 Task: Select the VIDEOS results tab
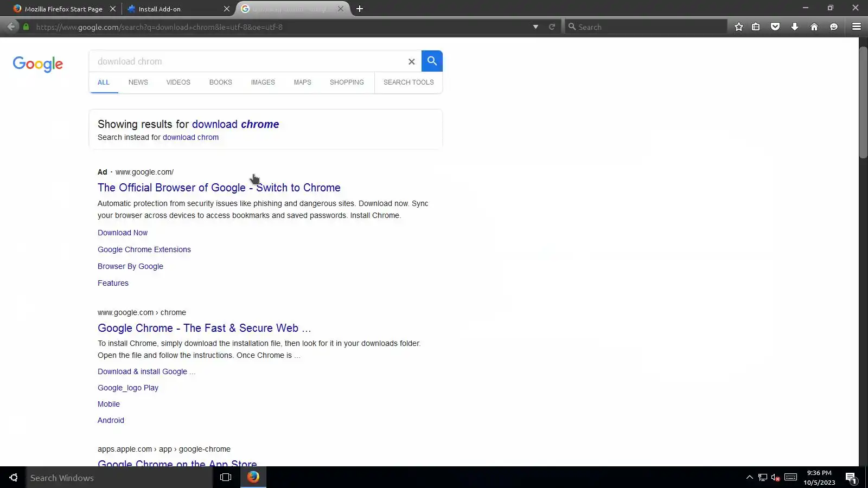point(178,82)
